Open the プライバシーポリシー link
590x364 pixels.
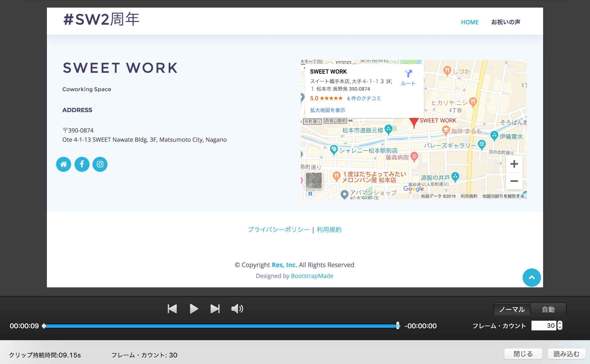tap(279, 230)
